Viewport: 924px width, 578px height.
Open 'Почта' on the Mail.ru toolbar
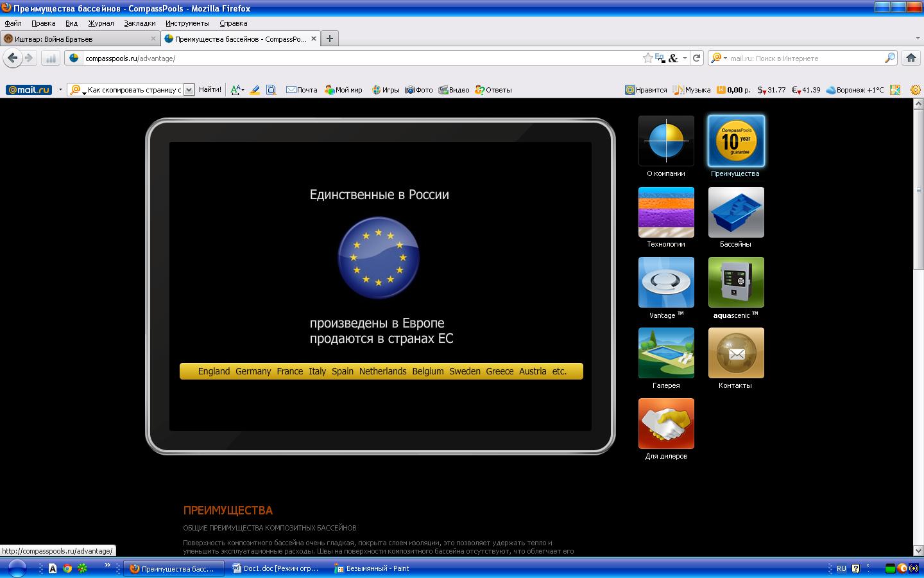pyautogui.click(x=302, y=90)
